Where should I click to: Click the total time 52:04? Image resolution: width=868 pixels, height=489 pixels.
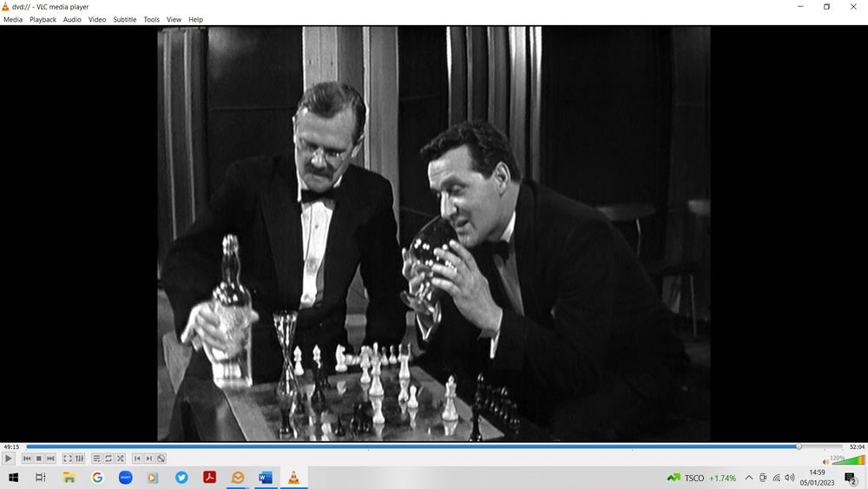[857, 447]
